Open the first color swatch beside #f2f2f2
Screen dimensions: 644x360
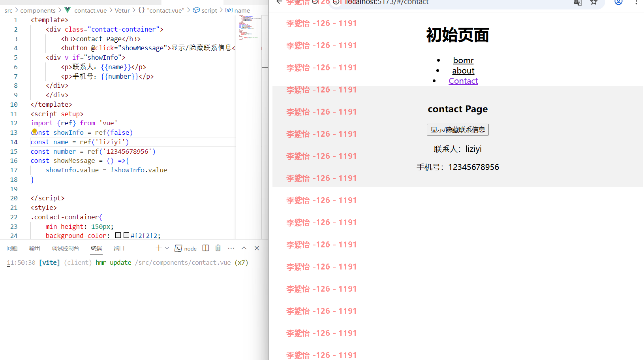[118, 235]
